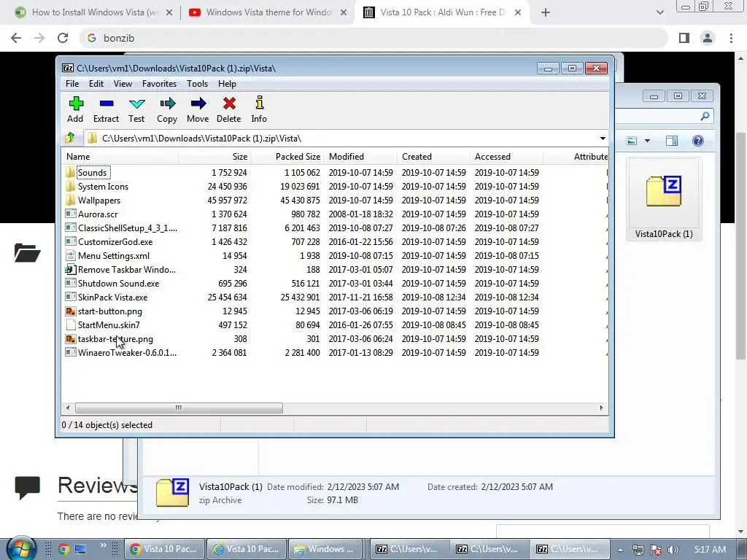Click the StartMenu.skin7 file icon
Screen dimensions: 747x560
point(71,324)
